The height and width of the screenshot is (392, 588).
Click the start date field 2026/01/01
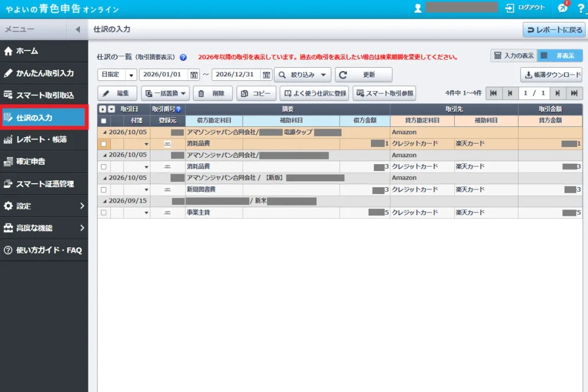tap(164, 75)
